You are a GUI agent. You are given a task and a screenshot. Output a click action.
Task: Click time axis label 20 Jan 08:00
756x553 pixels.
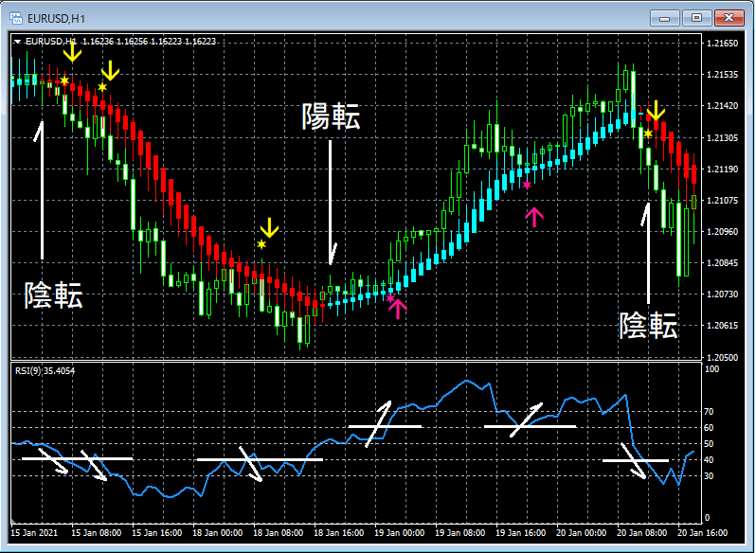(642, 533)
